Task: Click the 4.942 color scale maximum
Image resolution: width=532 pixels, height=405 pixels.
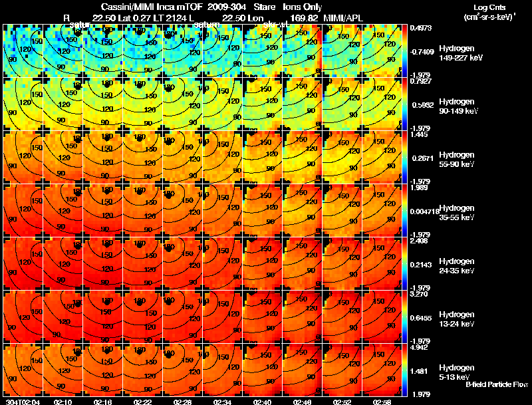Action: [419, 347]
